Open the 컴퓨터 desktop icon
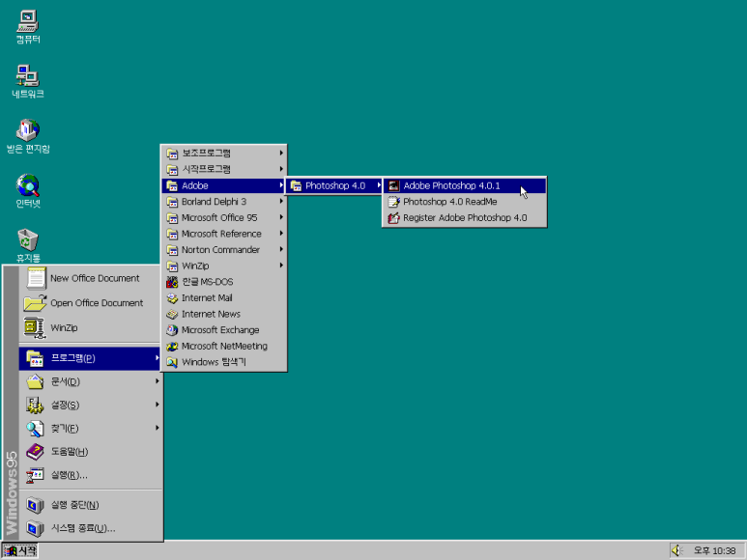Image resolution: width=747 pixels, height=560 pixels. [28, 27]
